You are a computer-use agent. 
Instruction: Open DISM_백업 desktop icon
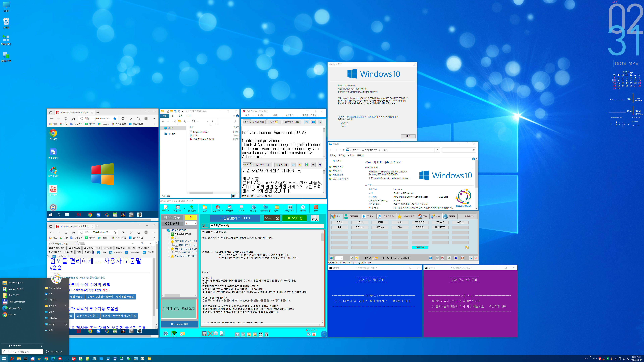pos(6,40)
